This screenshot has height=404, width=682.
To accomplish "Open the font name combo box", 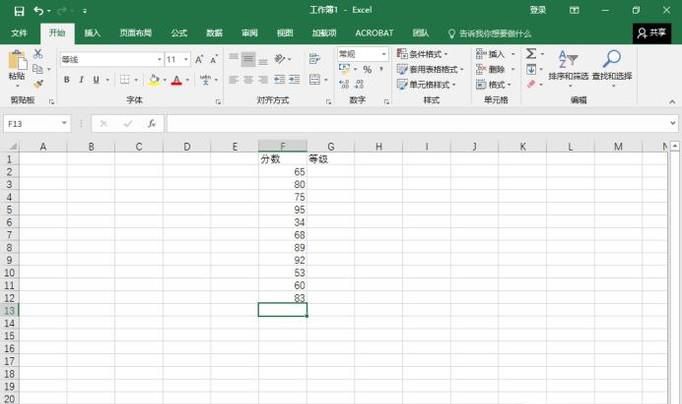I will 111,60.
